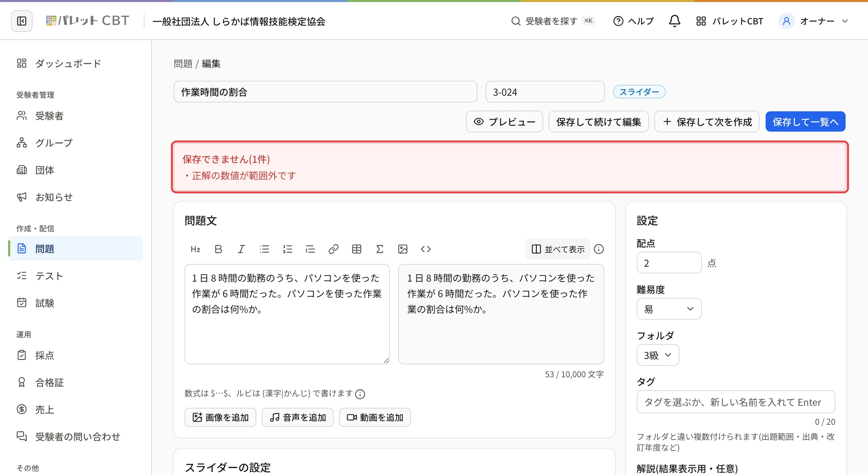Screen dimensions: 868x475
Task: Open the 難易度 difficulty dropdown
Action: pos(669,309)
